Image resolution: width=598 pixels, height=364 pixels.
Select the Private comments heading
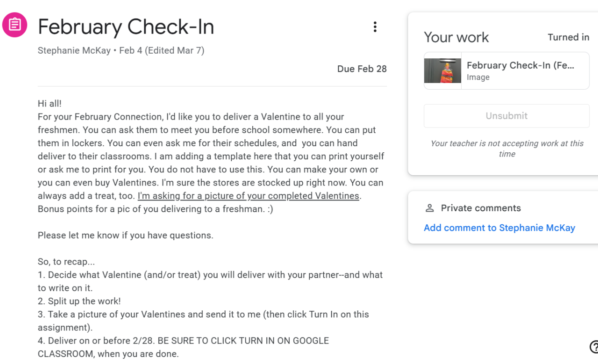tap(481, 208)
